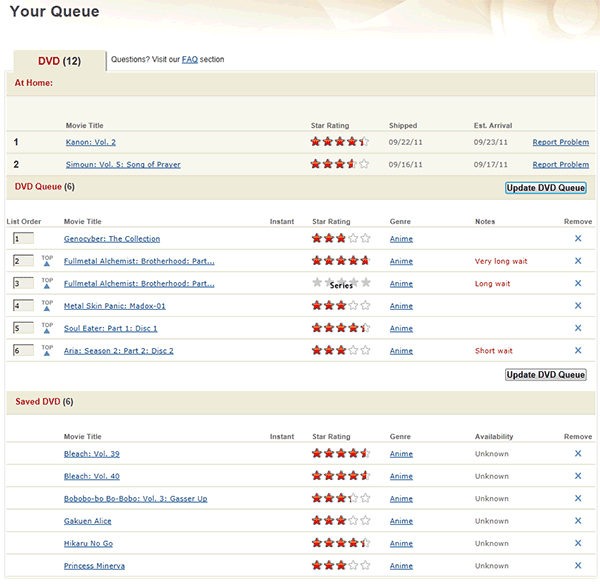600x585 pixels.
Task: Move queue item 3 to top
Action: click(x=47, y=283)
